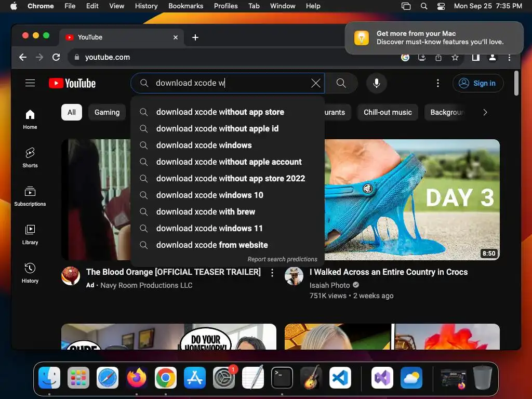Open Finder from the Dock
532x399 pixels.
(49, 378)
